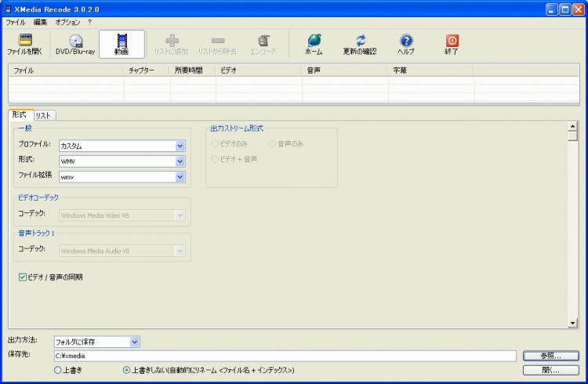The height and width of the screenshot is (384, 588).
Task: Choose the 上書き overwrite radio button
Action: coord(58,370)
